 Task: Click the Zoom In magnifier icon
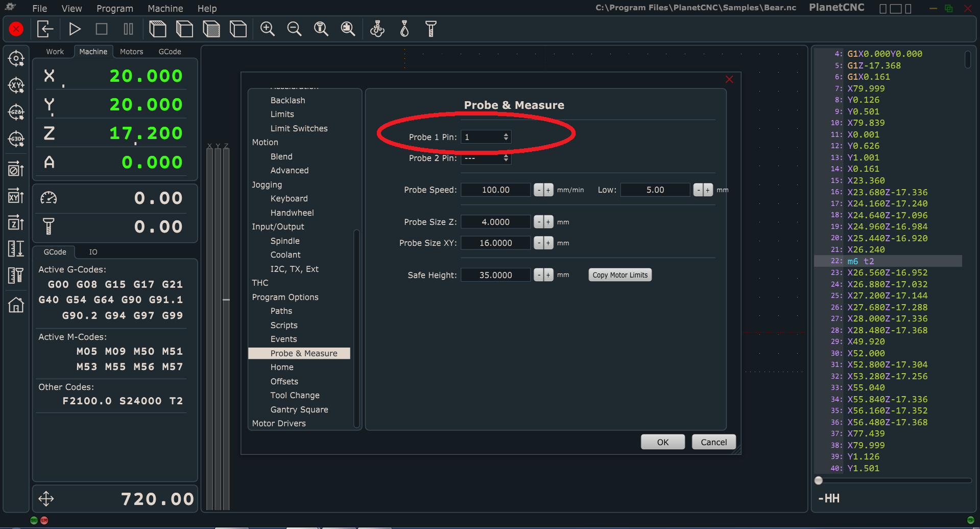click(x=267, y=29)
